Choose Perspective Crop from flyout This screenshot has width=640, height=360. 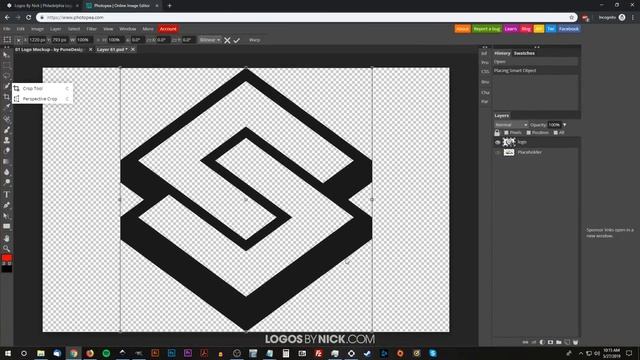point(42,99)
